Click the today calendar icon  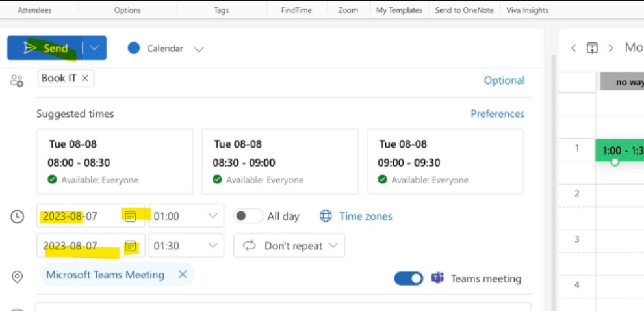(x=592, y=48)
